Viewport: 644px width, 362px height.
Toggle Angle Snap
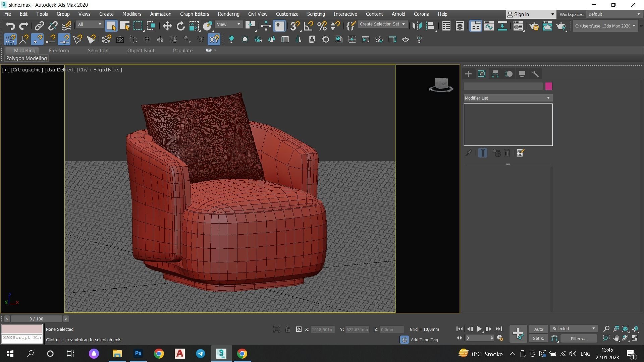tap(308, 26)
